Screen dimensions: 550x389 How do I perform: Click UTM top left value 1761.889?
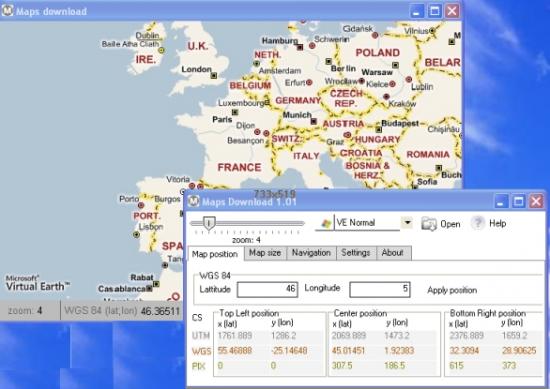point(235,336)
